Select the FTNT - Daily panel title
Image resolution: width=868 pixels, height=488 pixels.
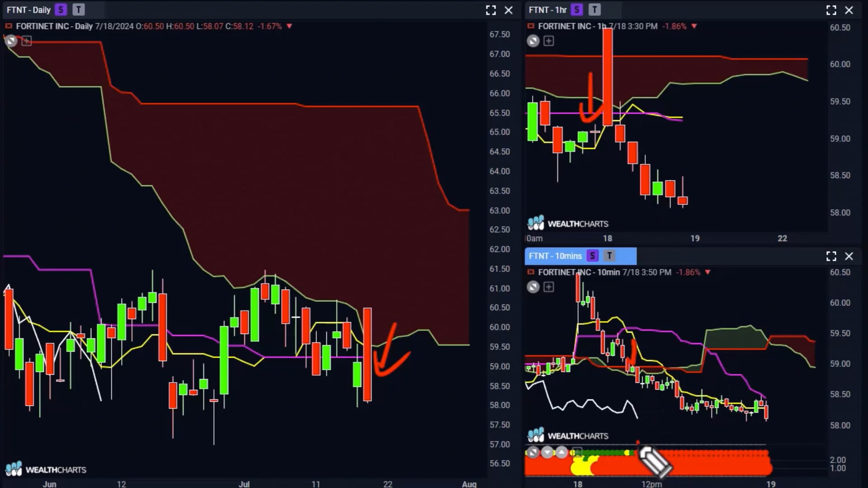tap(28, 10)
